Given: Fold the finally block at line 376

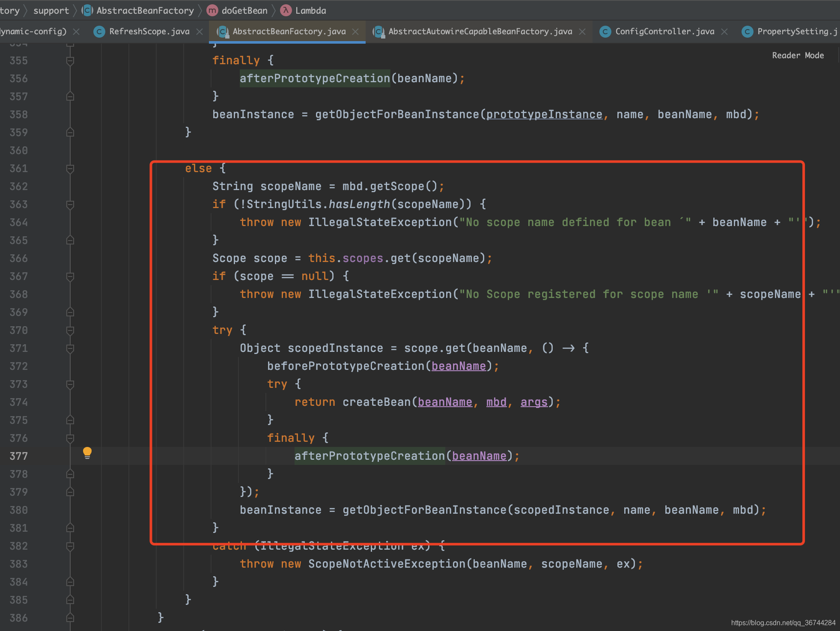Looking at the screenshot, I should [x=70, y=438].
